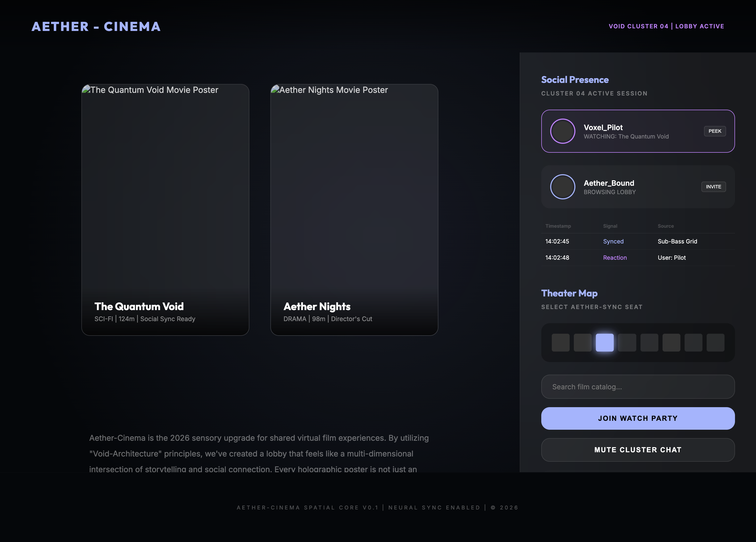Select the first seat in theater map

click(x=560, y=342)
